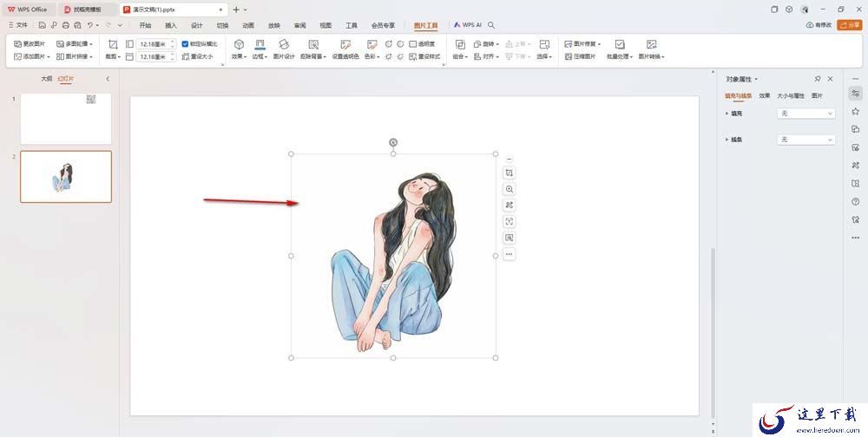Switch to the 开始 home ribbon tab
This screenshot has width=868, height=437.
pyautogui.click(x=145, y=25)
